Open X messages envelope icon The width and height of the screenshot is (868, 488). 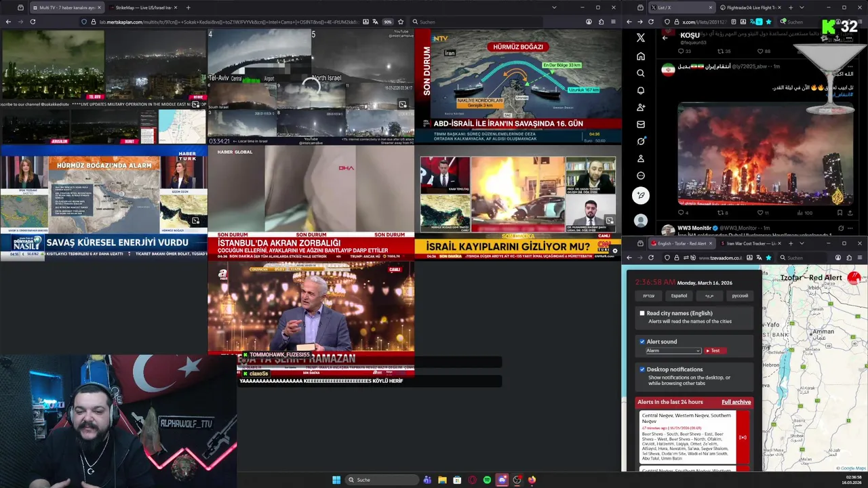coord(641,124)
